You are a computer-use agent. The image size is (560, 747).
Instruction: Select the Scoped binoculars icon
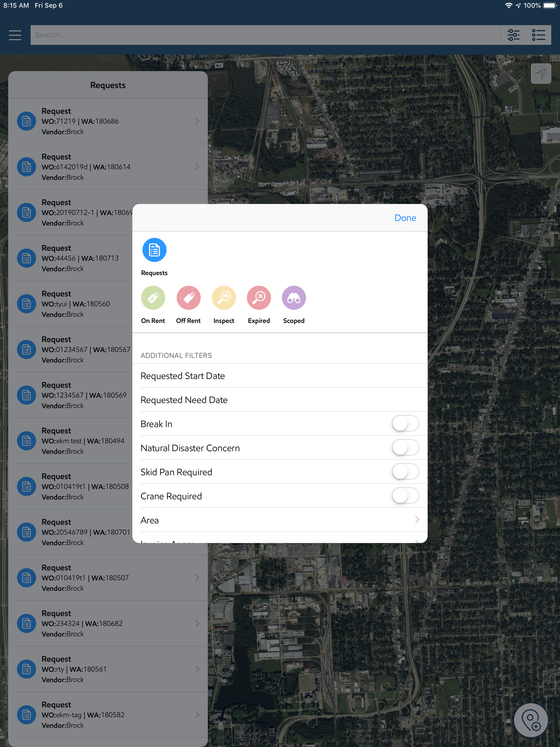tap(294, 298)
